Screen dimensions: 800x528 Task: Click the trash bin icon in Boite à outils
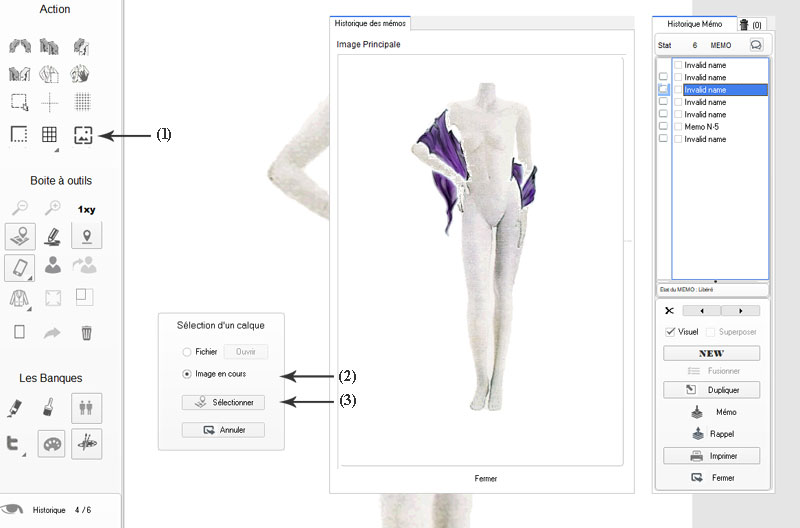pyautogui.click(x=86, y=333)
